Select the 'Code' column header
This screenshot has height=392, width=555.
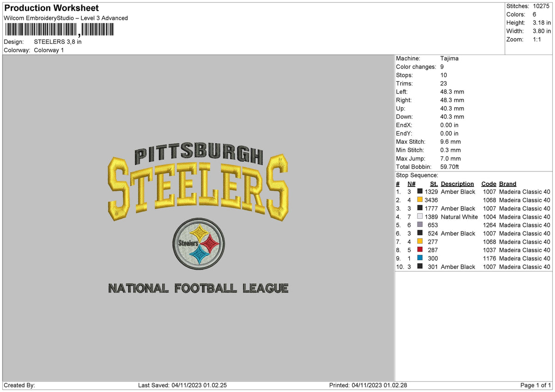pyautogui.click(x=489, y=184)
